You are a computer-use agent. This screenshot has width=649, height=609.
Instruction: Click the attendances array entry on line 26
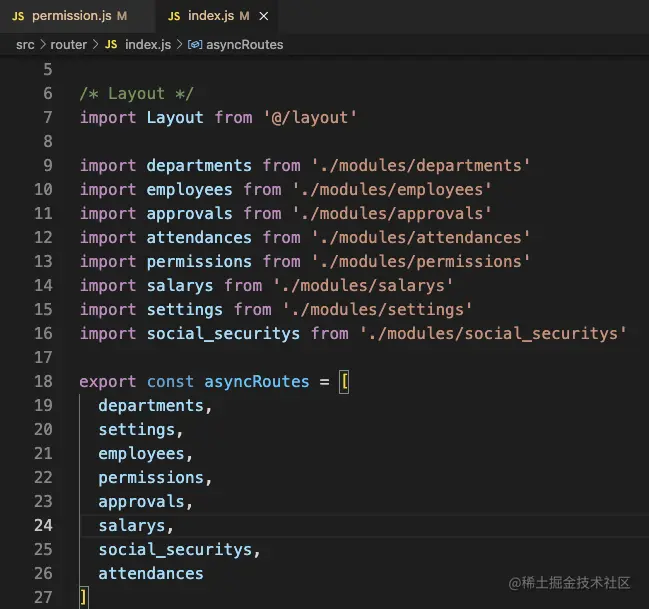click(x=151, y=574)
